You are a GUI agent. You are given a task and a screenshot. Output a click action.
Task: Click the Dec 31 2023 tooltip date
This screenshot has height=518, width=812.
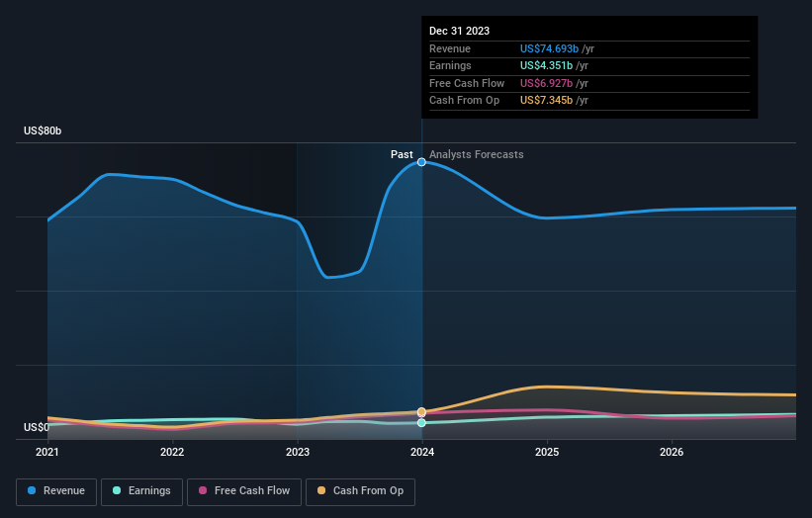[459, 31]
